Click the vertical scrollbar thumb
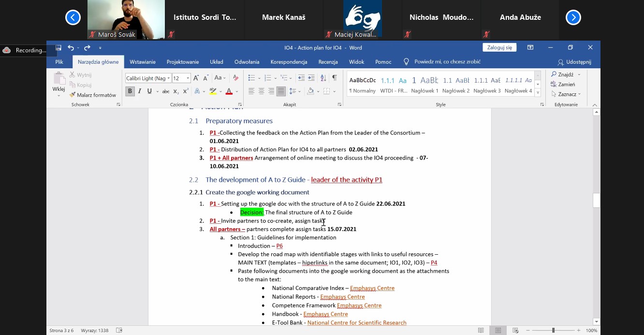 click(596, 200)
